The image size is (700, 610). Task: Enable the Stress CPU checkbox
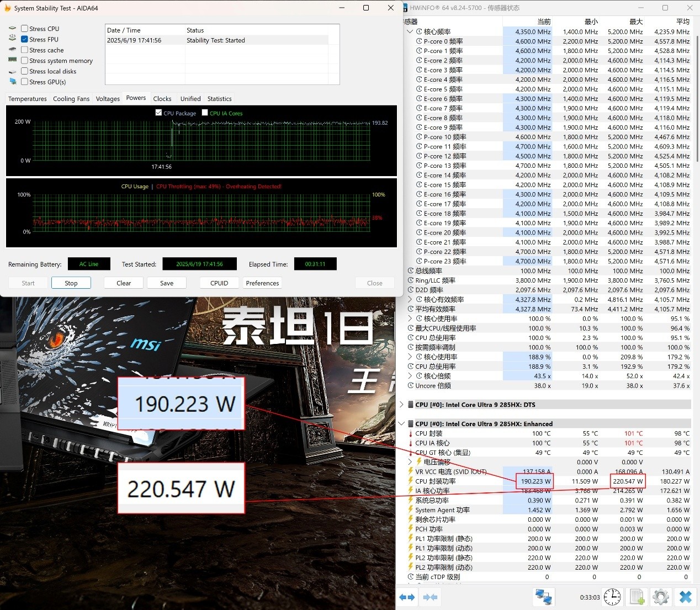(x=24, y=28)
